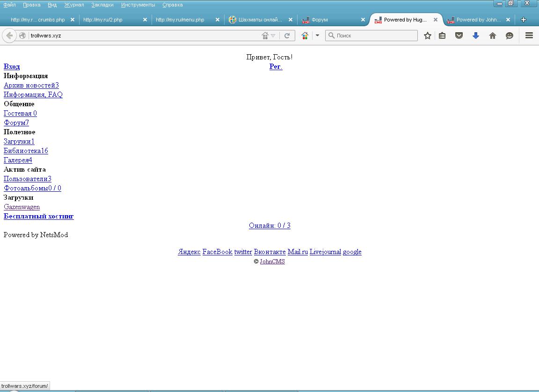Open the bookmarks list icon
Screen dimensions: 539x392
point(442,36)
